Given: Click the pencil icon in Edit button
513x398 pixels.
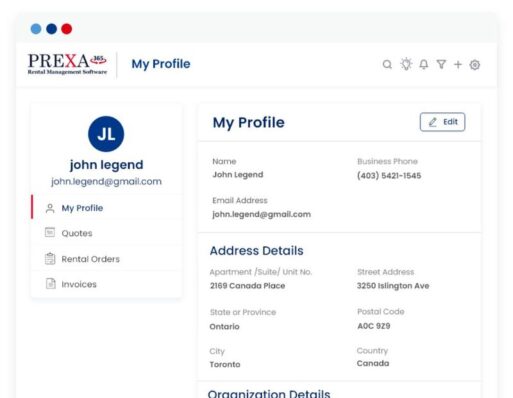Looking at the screenshot, I should click(433, 122).
